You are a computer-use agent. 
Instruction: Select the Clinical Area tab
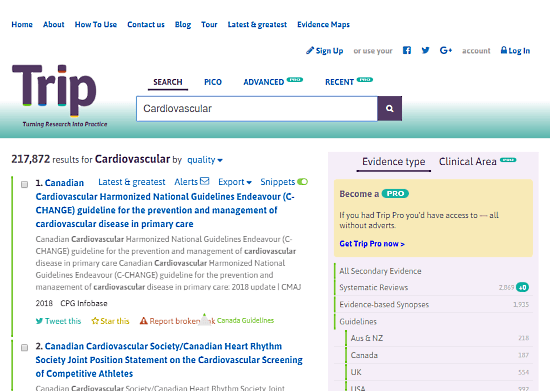(x=468, y=162)
